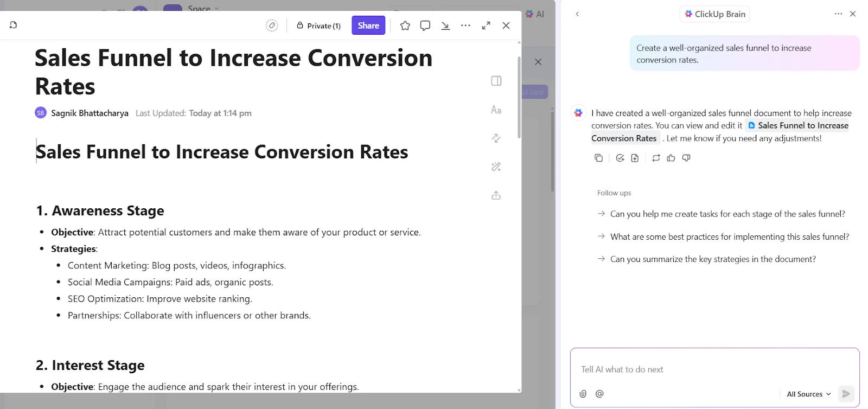The image size is (868, 409).
Task: Open document more options ellipsis menu
Action: tap(465, 25)
